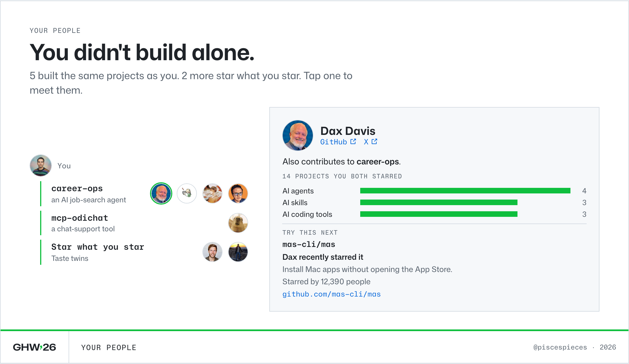Screen dimensions: 629x364
Task: Open the github.com/mas-cli/mas link
Action: 332,294
